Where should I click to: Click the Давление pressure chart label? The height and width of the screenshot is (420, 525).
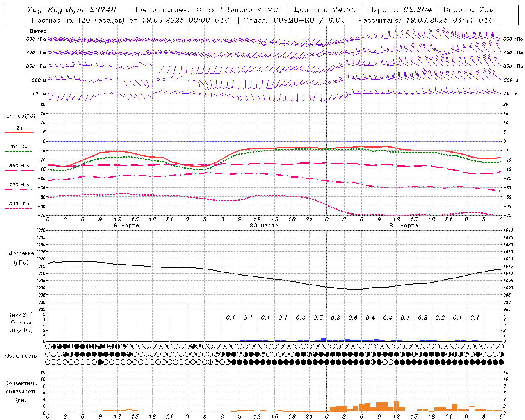pos(21,253)
